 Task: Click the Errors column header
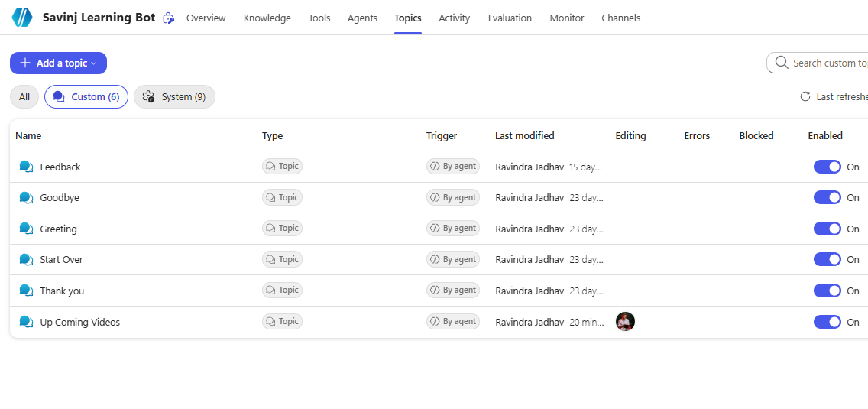tap(697, 136)
